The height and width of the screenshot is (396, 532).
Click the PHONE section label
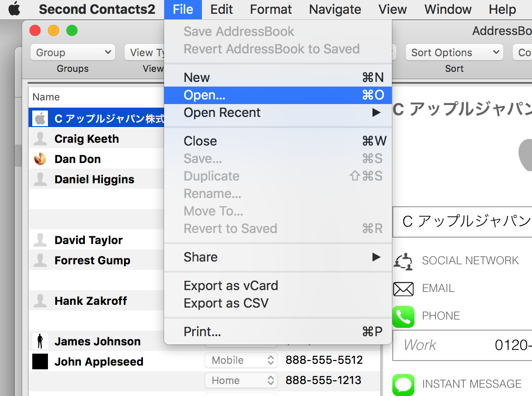click(x=441, y=316)
